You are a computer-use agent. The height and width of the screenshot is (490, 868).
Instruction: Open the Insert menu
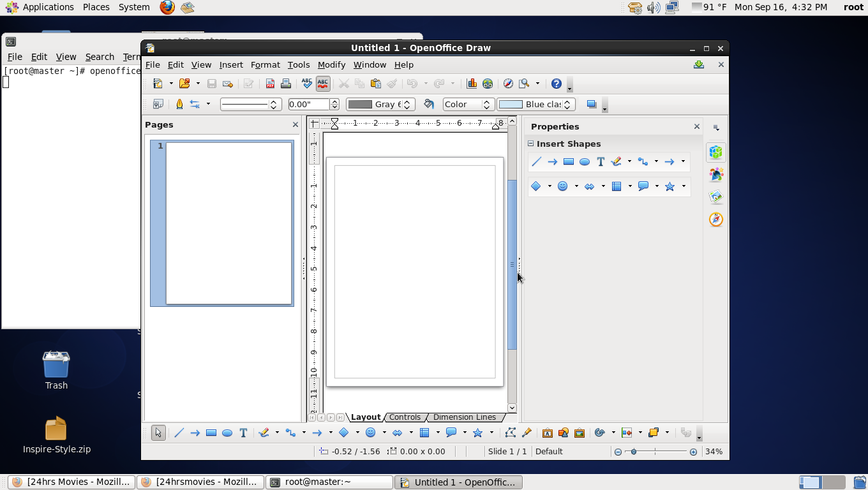point(231,64)
